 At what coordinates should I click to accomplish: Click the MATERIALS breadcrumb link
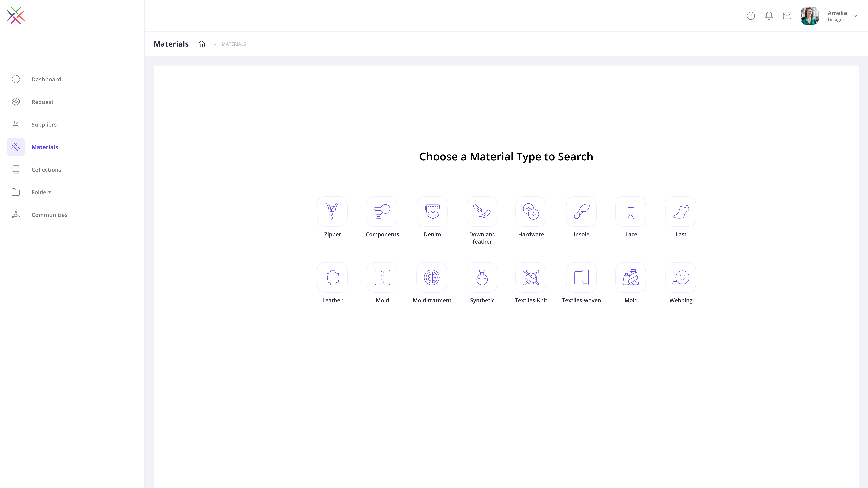click(234, 44)
